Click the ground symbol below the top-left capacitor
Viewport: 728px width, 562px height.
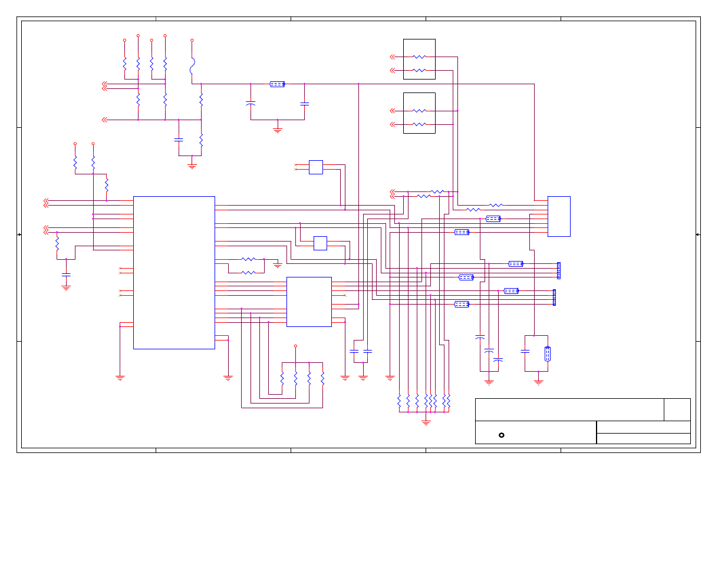click(192, 167)
